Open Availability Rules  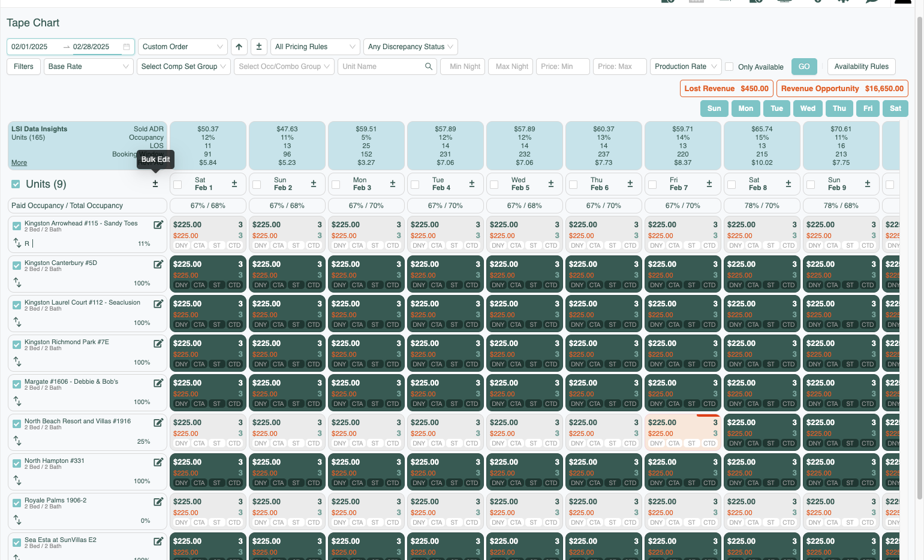coord(862,67)
